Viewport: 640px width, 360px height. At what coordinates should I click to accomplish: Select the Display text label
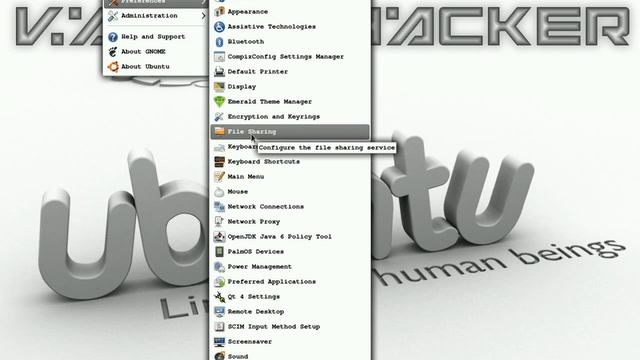242,87
